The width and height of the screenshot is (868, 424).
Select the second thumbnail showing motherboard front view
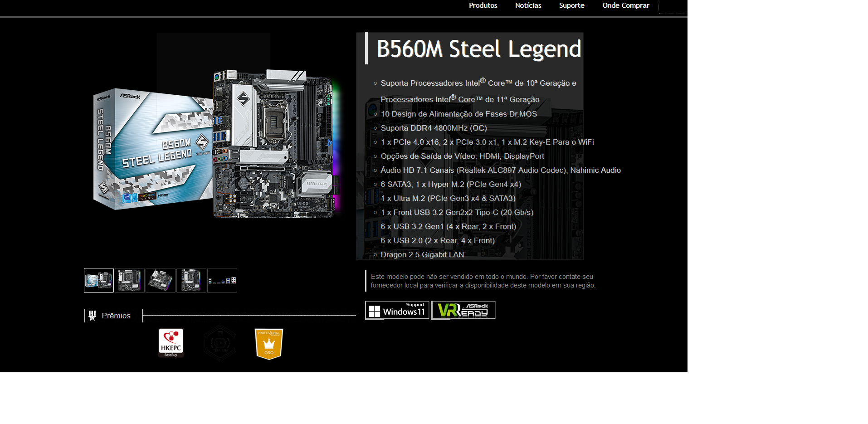[x=130, y=280]
